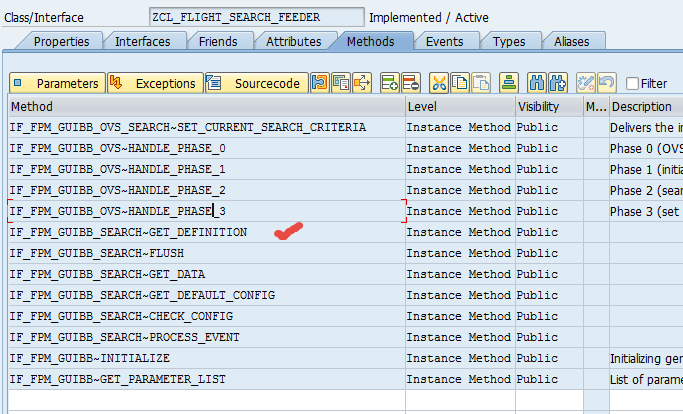Viewport: 683px width, 414px height.
Task: Open the Sourcecode button
Action: [x=255, y=83]
